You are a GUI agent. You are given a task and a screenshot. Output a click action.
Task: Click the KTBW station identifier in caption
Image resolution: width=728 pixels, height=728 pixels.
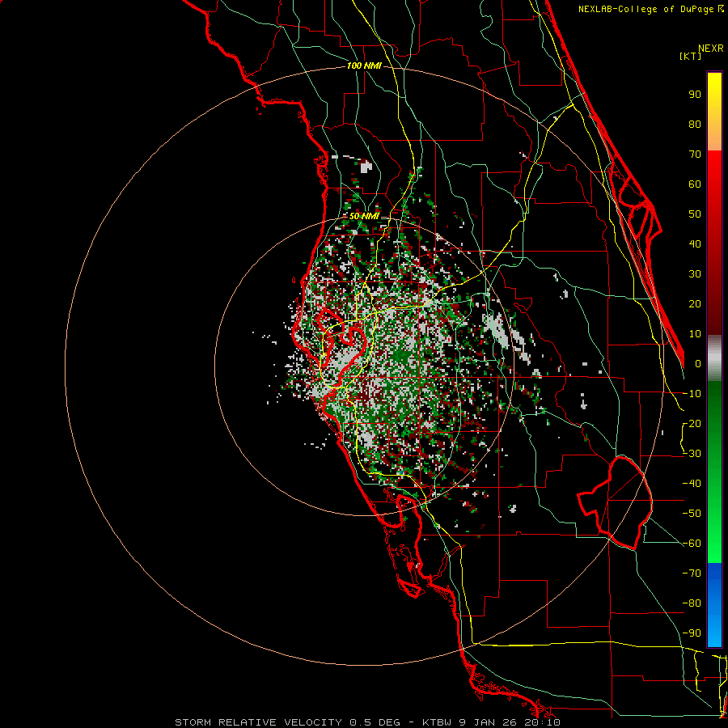click(x=438, y=722)
